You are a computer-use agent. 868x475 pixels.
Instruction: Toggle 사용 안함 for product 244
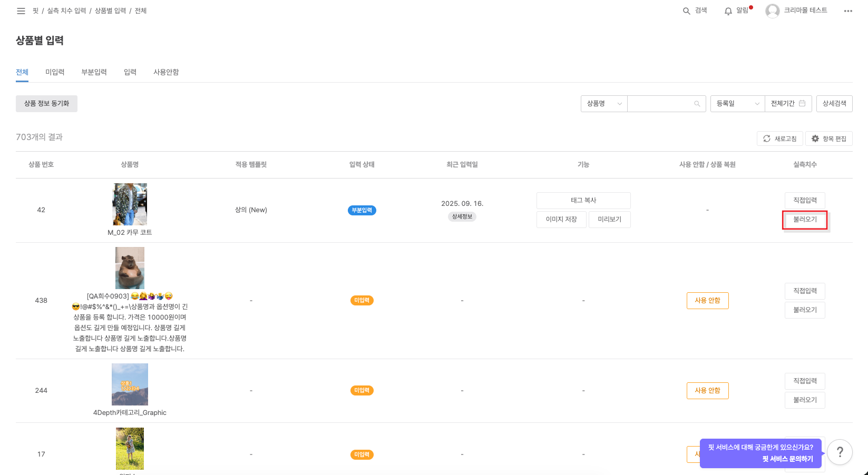(707, 390)
